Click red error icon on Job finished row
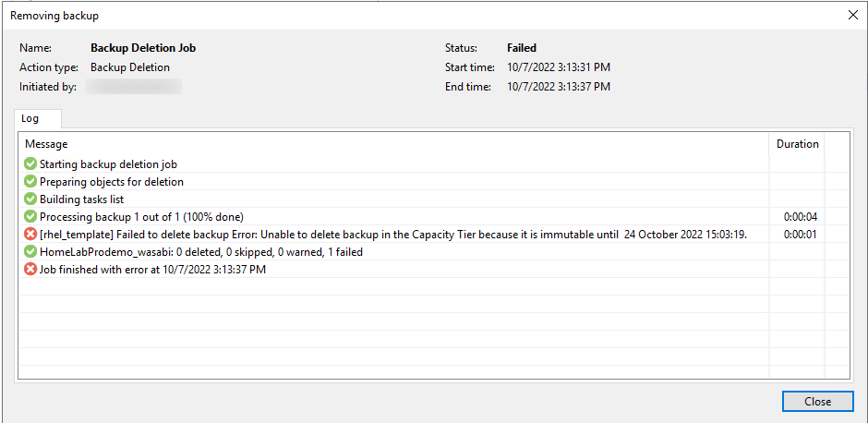Viewport: 868px width, 423px height. tap(30, 270)
